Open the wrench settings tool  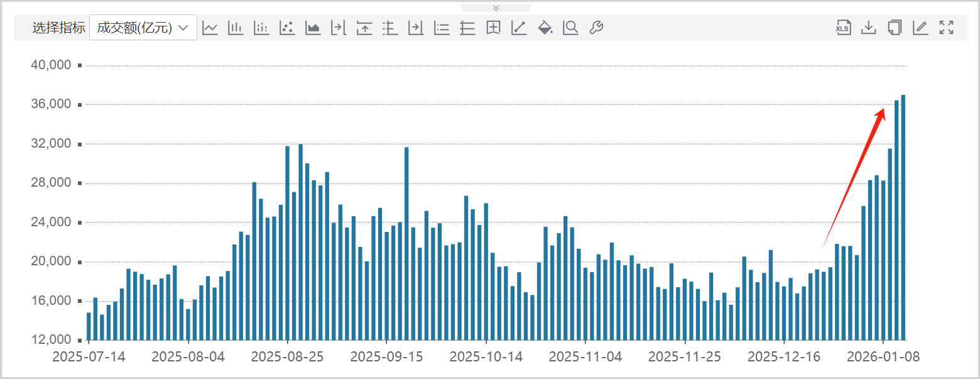click(596, 28)
